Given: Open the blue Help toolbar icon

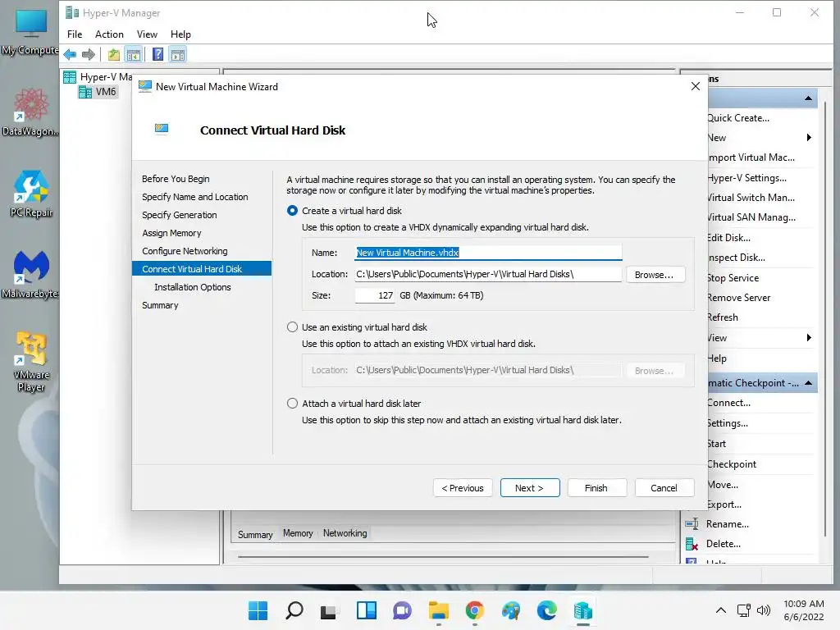Looking at the screenshot, I should pos(158,55).
